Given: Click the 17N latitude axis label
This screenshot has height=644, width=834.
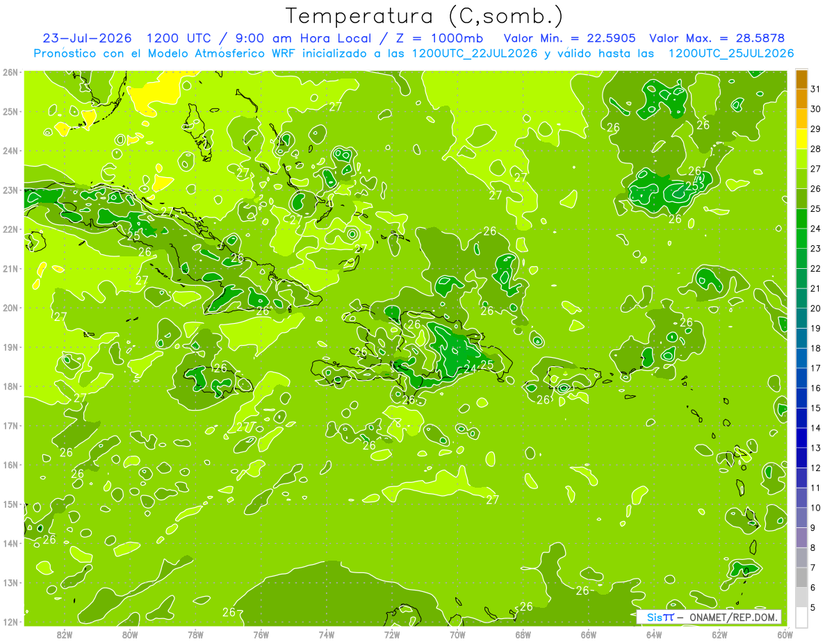Looking at the screenshot, I should point(10,425).
